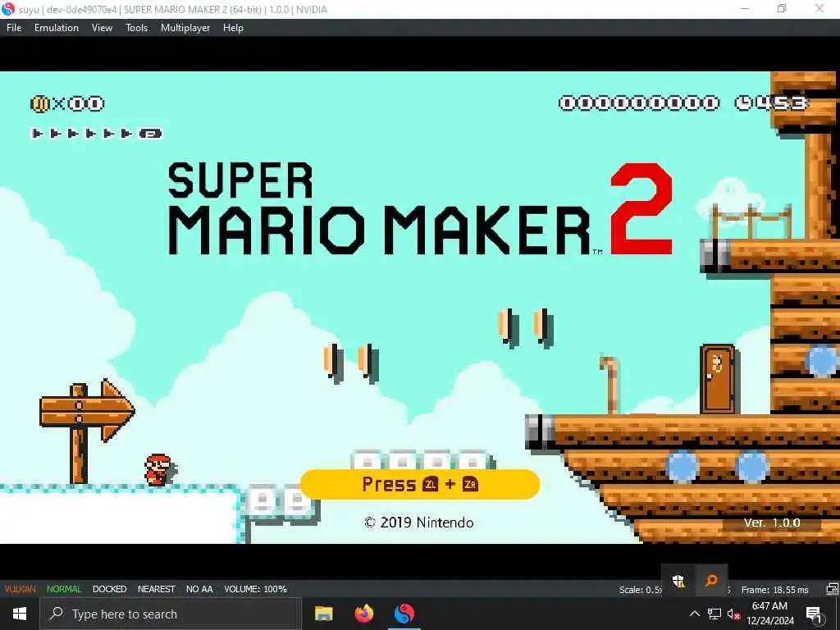Click the suyu taskbar icon
The height and width of the screenshot is (630, 840).
click(x=404, y=614)
